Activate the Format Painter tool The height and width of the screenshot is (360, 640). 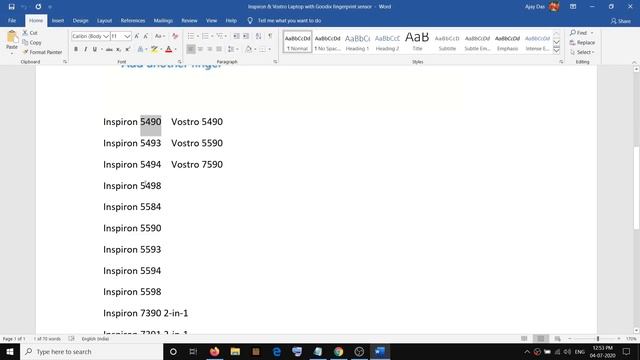[x=42, y=52]
